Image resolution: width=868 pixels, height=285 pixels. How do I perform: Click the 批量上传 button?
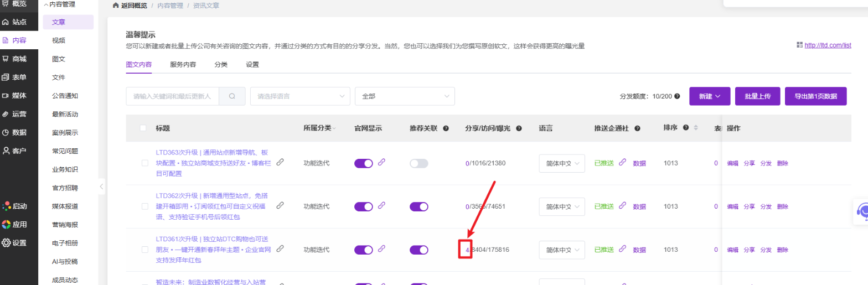pos(757,96)
